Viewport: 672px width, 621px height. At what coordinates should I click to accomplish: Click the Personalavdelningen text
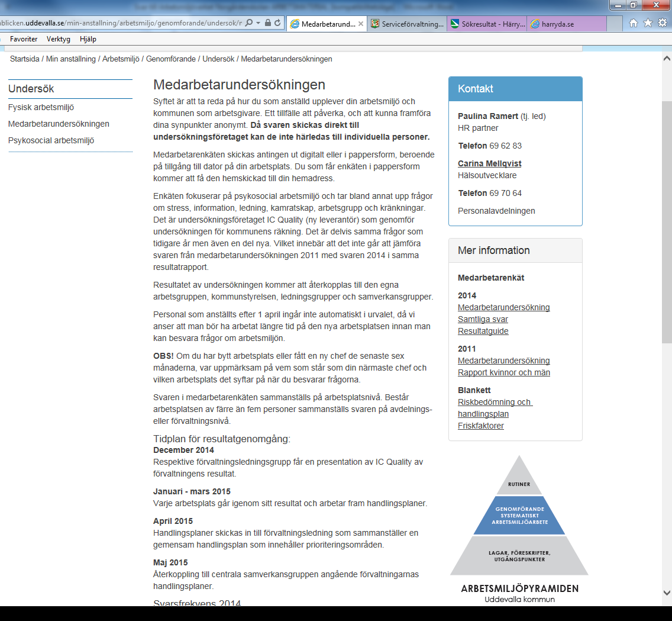point(496,211)
